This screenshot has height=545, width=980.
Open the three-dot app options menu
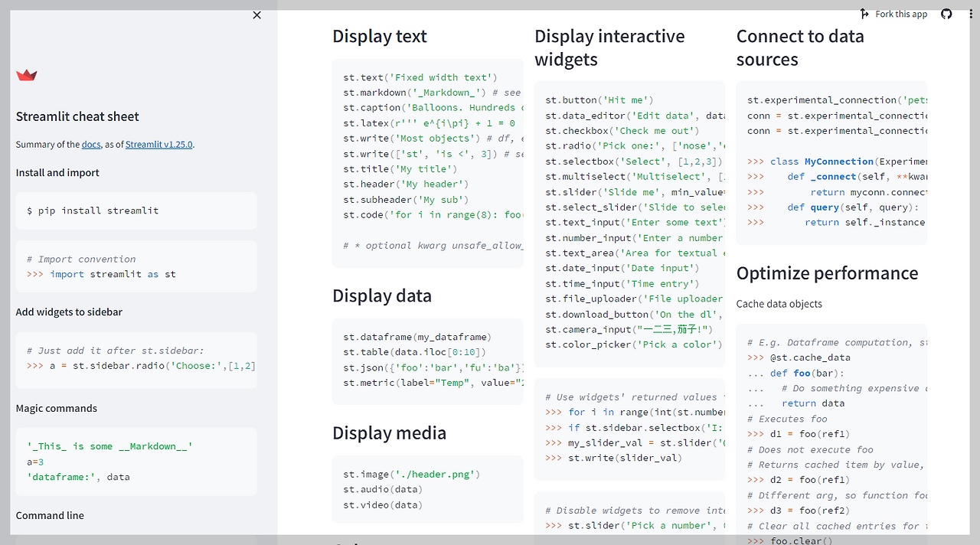(971, 14)
